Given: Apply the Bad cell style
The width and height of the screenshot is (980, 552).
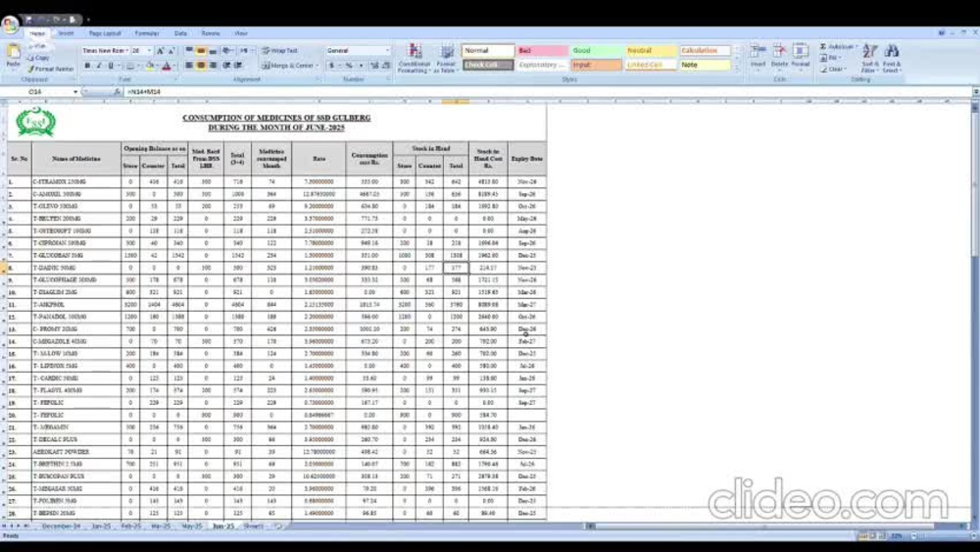Looking at the screenshot, I should [x=541, y=51].
